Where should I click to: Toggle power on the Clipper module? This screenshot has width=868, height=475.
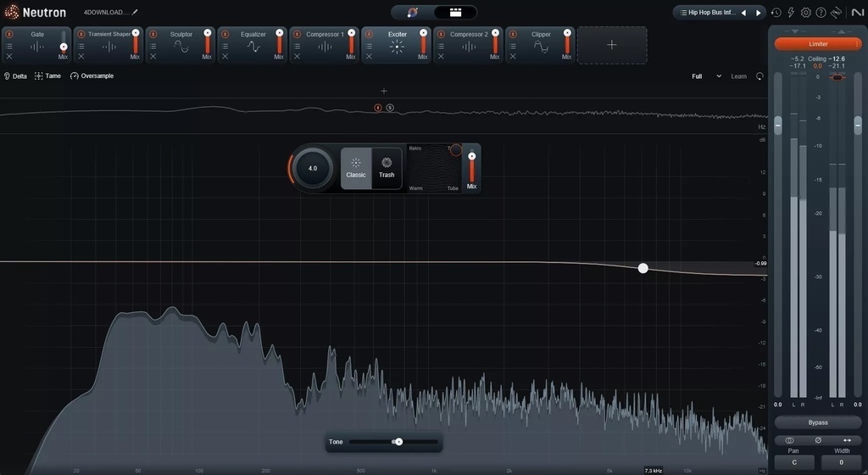coord(513,34)
